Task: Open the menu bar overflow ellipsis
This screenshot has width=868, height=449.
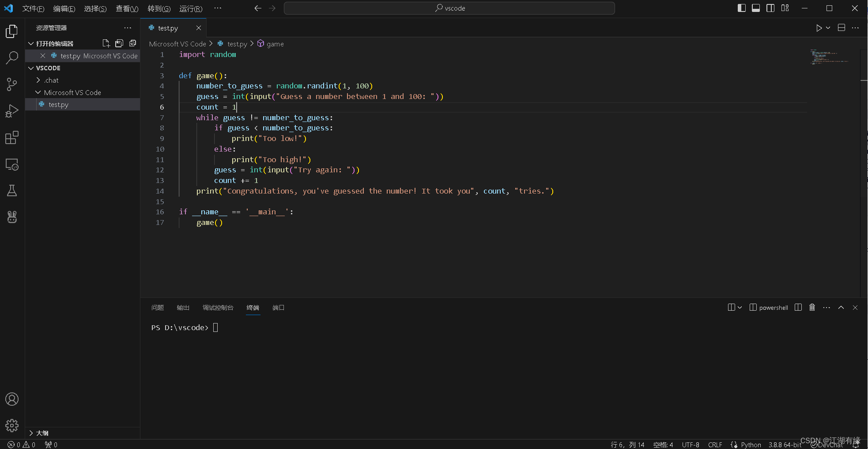Action: point(218,8)
